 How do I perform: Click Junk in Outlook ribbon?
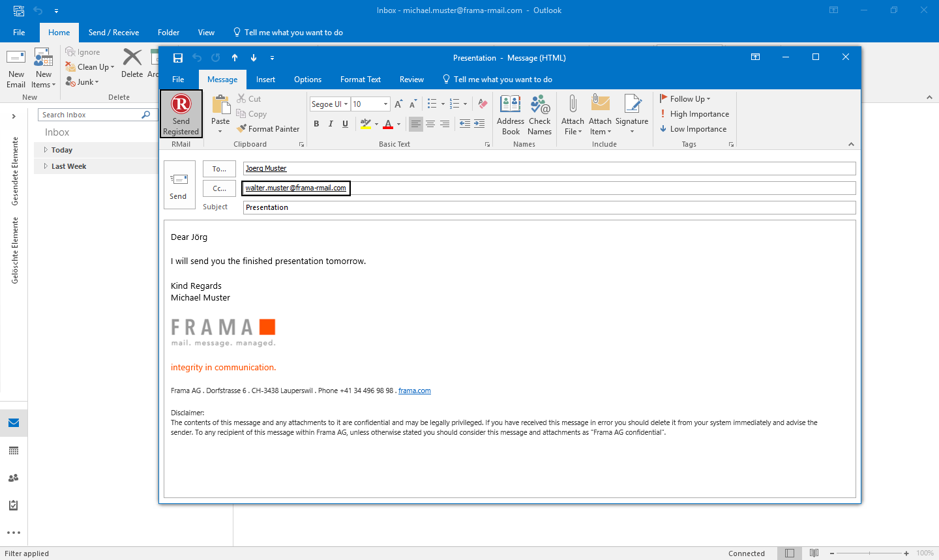point(82,82)
